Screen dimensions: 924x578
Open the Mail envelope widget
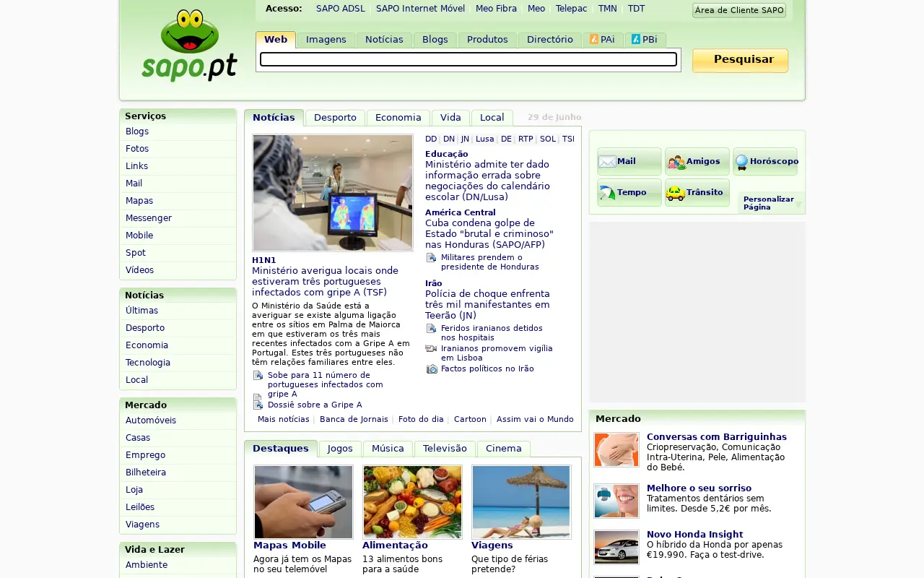pyautogui.click(x=629, y=161)
